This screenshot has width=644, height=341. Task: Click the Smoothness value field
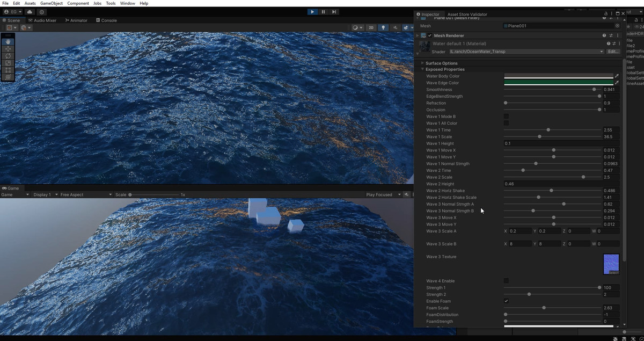[611, 90]
